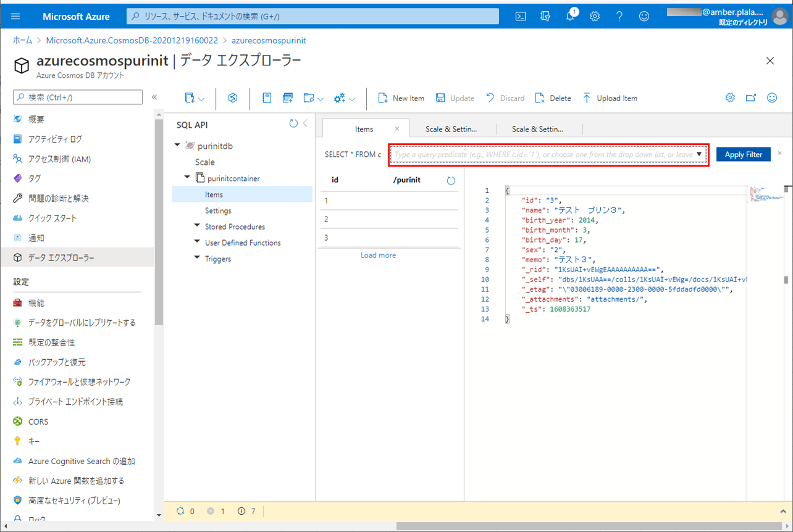The width and height of the screenshot is (793, 532).
Task: Open dropdown beside New Container icon
Action: point(202,99)
